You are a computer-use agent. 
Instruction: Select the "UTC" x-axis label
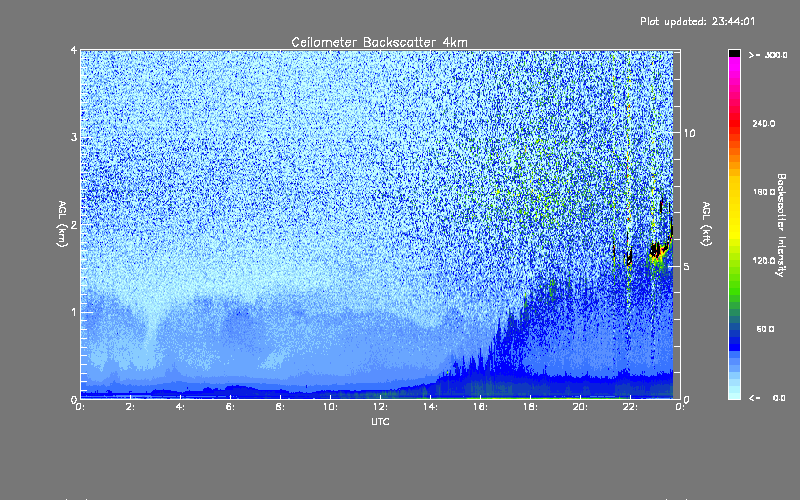point(380,421)
